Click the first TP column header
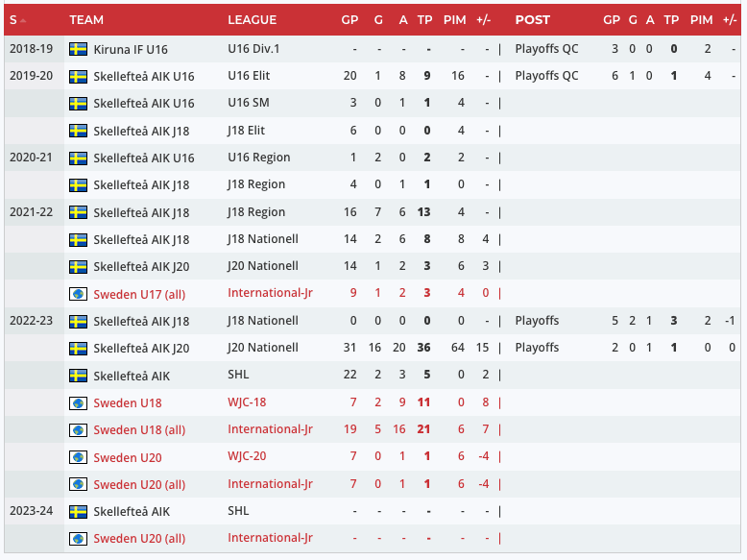This screenshot has width=747, height=560. pos(424,20)
